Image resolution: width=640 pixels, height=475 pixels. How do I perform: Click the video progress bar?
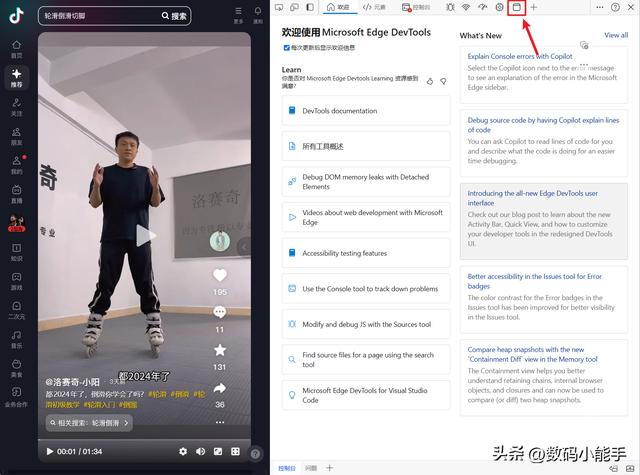(144, 440)
